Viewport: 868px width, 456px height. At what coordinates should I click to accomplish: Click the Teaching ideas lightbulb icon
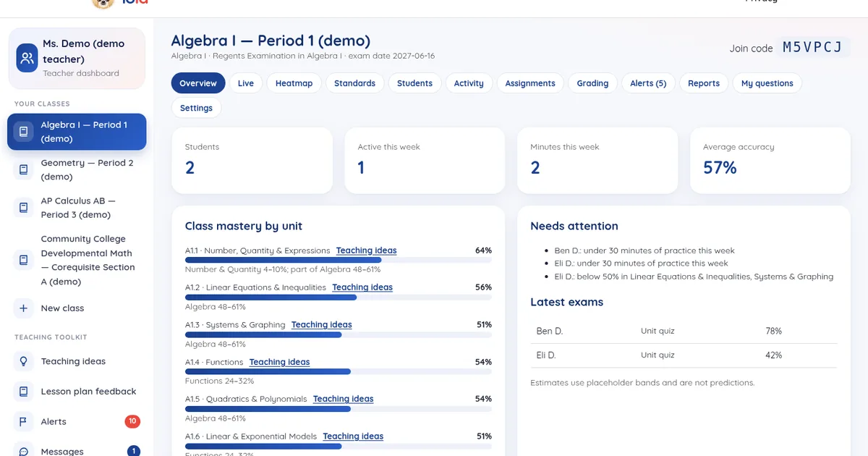pyautogui.click(x=24, y=361)
